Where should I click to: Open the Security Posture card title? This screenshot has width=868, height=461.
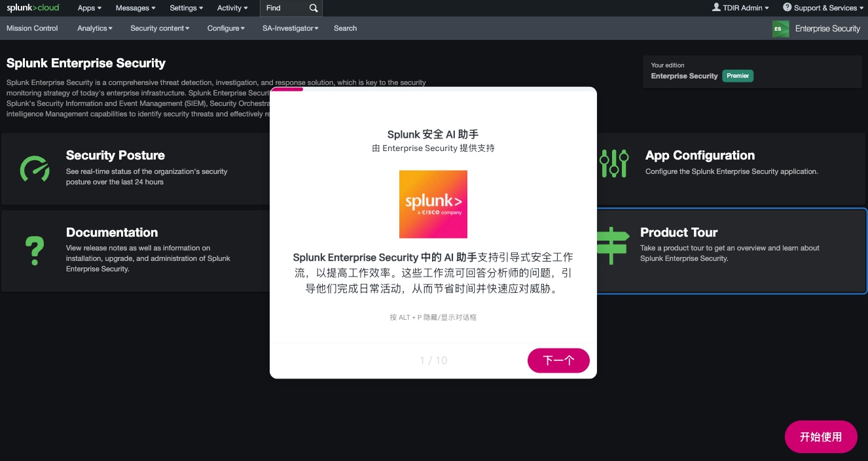(115, 155)
